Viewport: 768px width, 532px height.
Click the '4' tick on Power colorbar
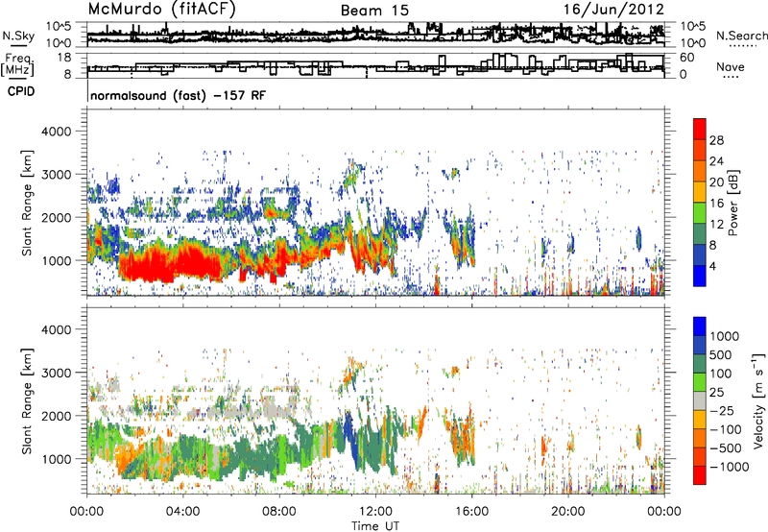click(x=713, y=266)
